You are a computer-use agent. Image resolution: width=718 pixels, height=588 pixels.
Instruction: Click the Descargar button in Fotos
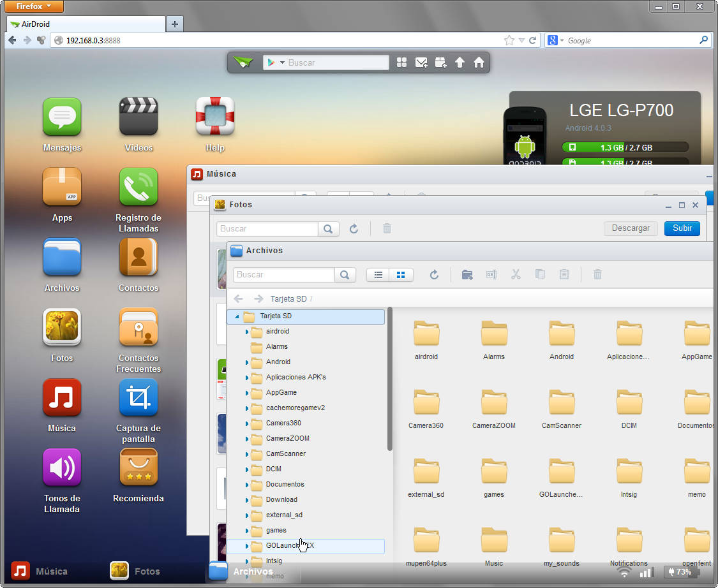click(x=631, y=228)
